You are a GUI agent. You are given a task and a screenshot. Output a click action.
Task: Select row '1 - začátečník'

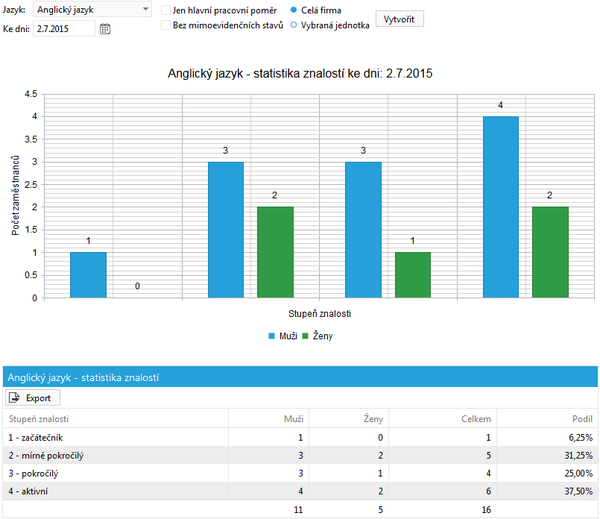[300, 437]
